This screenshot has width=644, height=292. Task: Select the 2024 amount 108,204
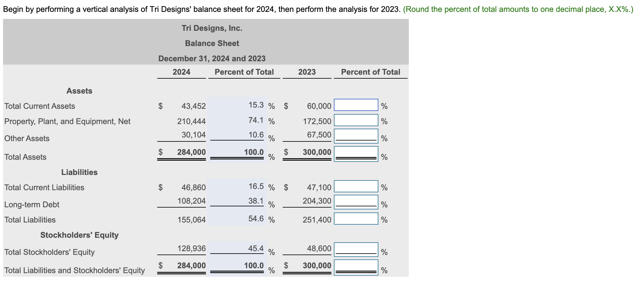pos(191,201)
